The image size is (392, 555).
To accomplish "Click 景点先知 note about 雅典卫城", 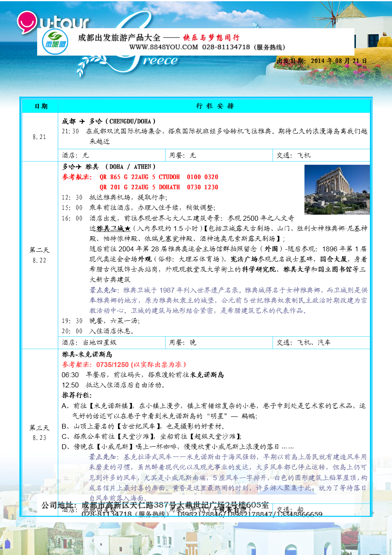I will pos(228,300).
